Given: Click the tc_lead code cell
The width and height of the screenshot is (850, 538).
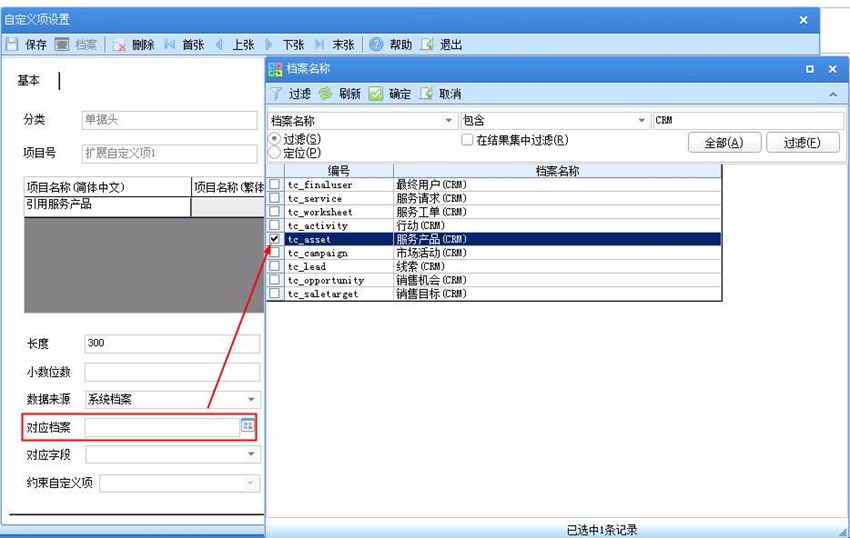Looking at the screenshot, I should click(x=339, y=266).
